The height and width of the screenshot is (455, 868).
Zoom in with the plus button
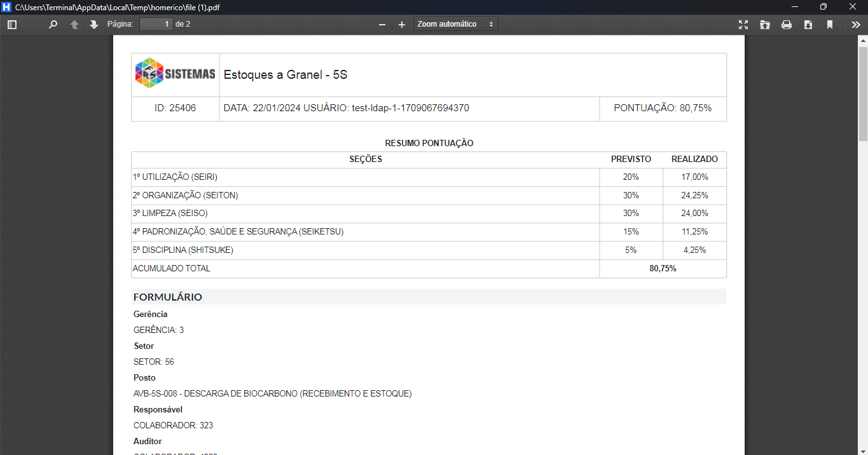[x=402, y=25]
